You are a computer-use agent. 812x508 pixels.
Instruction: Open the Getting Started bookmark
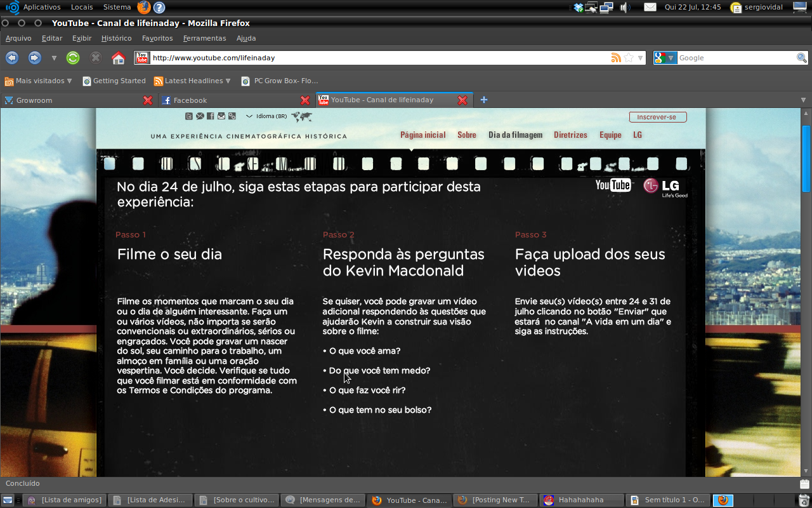114,81
